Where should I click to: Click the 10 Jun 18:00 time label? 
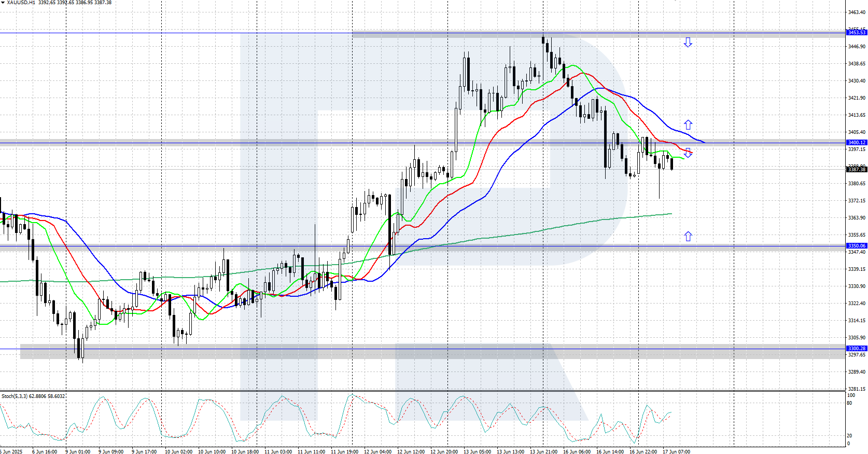245,451
